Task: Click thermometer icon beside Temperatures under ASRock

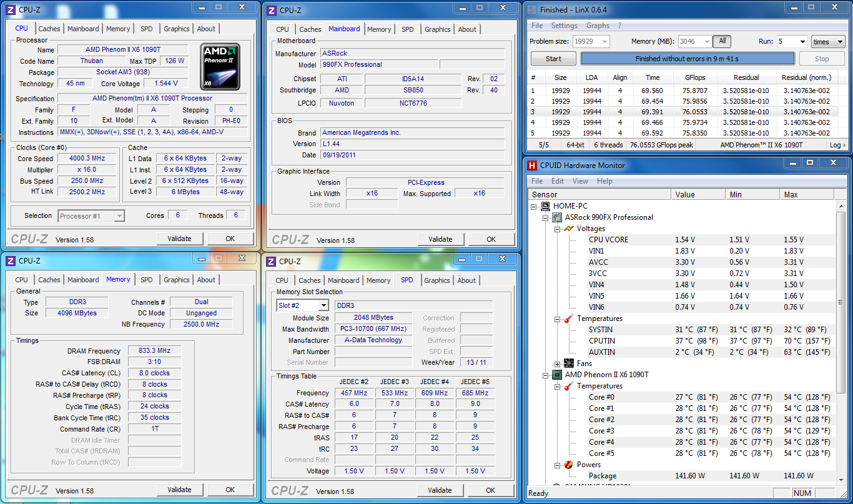Action: pyautogui.click(x=568, y=319)
